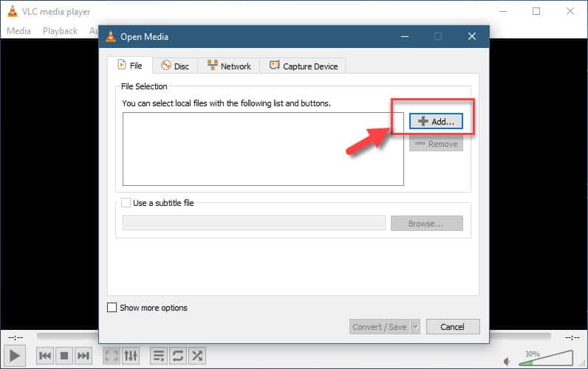Viewport: 588px width, 369px height.
Task: Toggle fullscreen mode icon
Action: pyautogui.click(x=112, y=356)
